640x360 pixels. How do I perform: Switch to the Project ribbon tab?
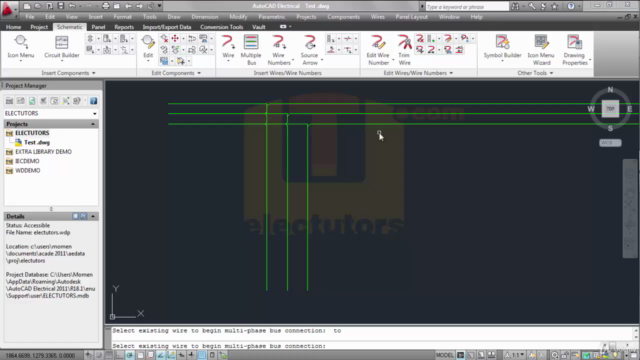pyautogui.click(x=39, y=27)
